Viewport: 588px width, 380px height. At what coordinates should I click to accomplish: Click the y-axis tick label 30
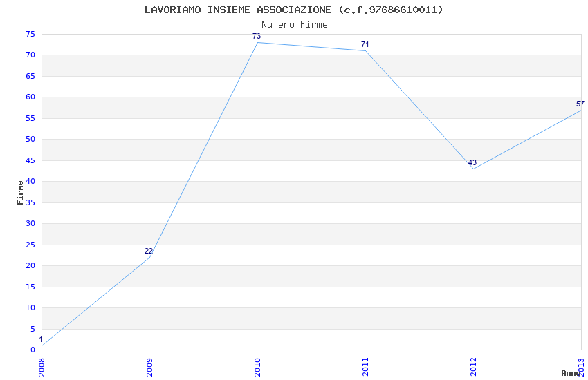[x=30, y=223]
